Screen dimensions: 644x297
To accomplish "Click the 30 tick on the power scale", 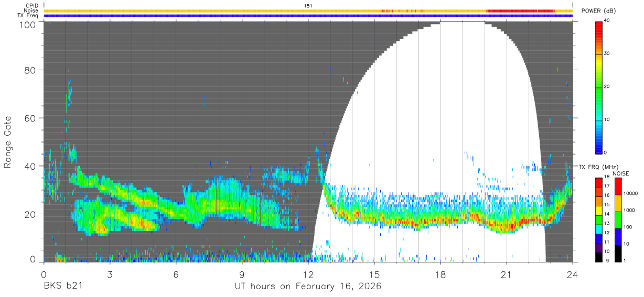I will pos(607,54).
